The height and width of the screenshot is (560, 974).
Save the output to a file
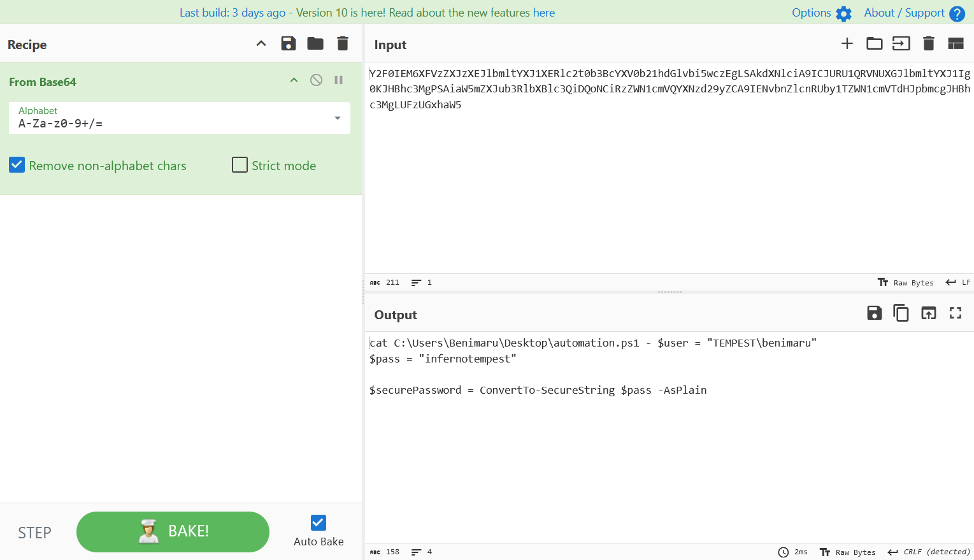click(x=874, y=313)
